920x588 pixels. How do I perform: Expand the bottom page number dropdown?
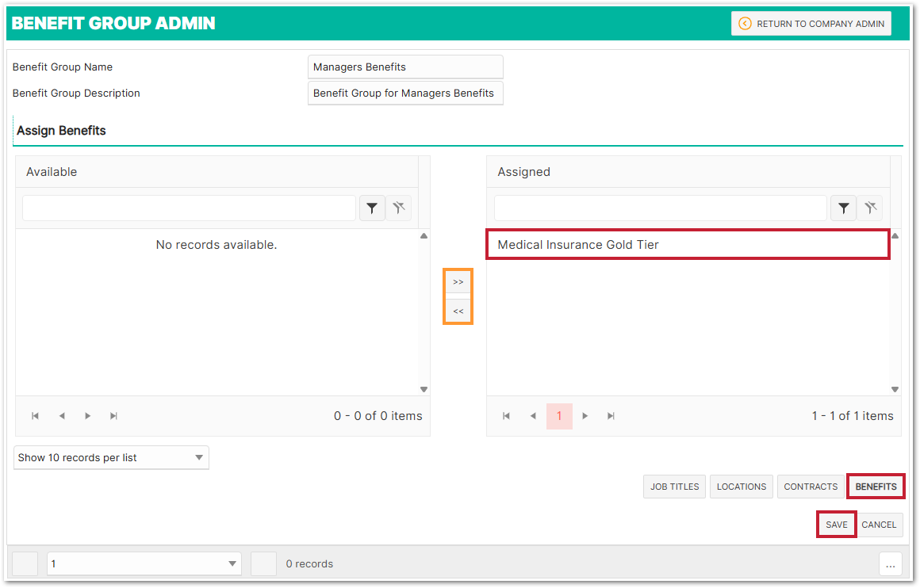pos(144,564)
